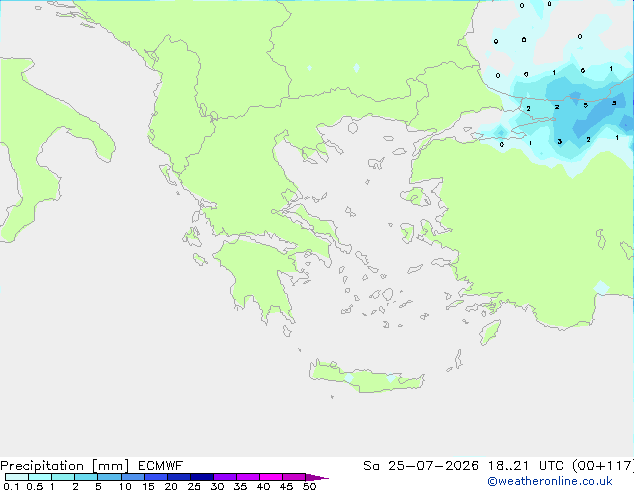This screenshot has width=634, height=490.
Task: Click the legend label '10'
Action: pos(125,486)
